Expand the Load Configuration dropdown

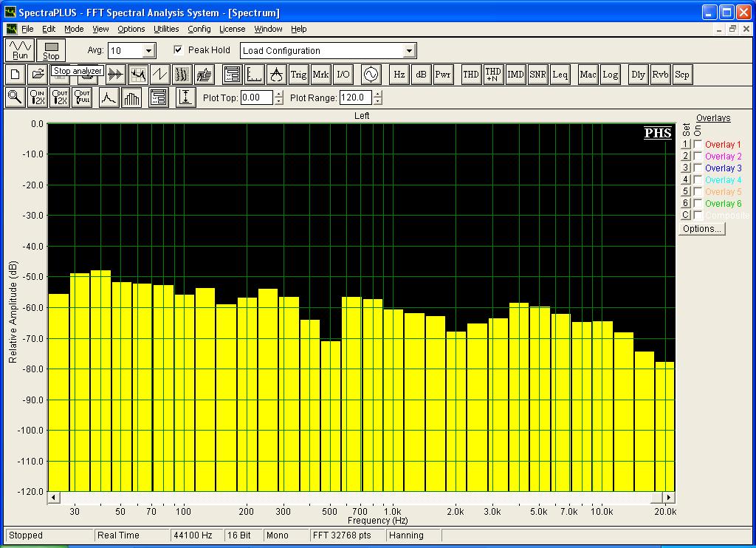pos(410,51)
